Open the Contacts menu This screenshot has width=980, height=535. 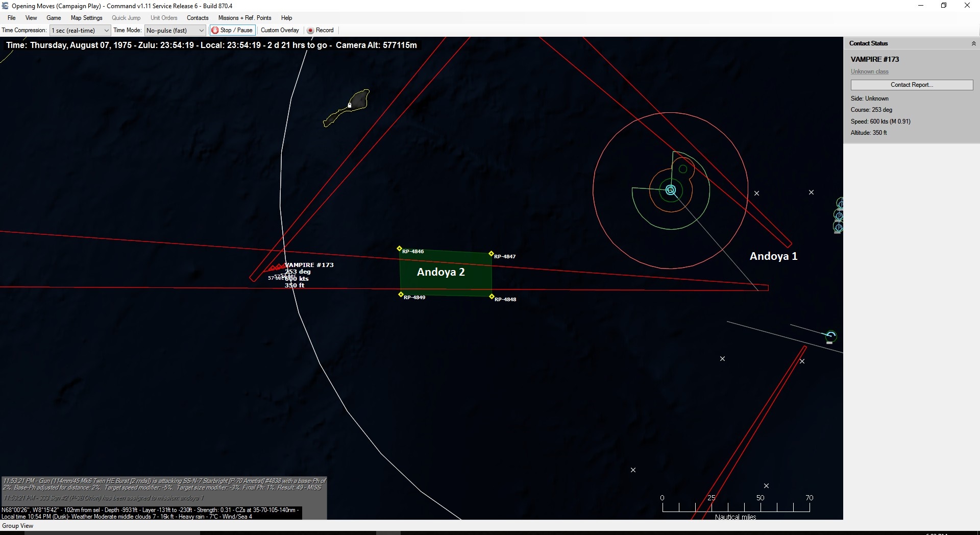click(198, 17)
